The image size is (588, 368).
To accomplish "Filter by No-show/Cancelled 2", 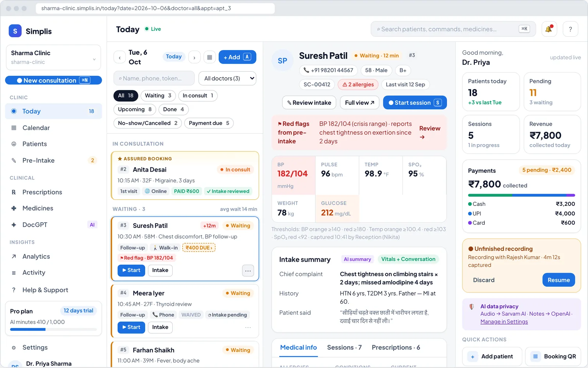I will (148, 123).
